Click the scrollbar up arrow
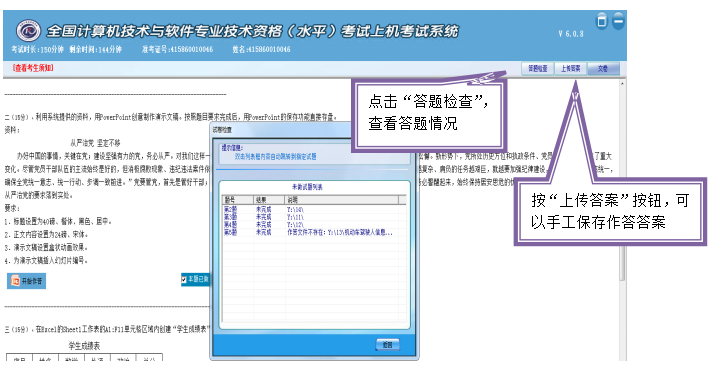 click(622, 84)
